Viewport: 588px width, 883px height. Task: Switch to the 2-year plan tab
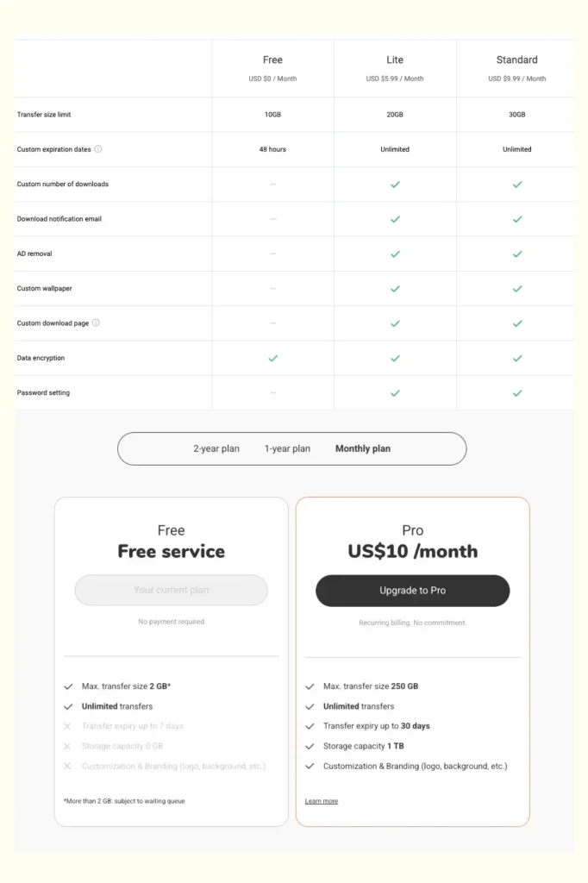click(x=216, y=448)
